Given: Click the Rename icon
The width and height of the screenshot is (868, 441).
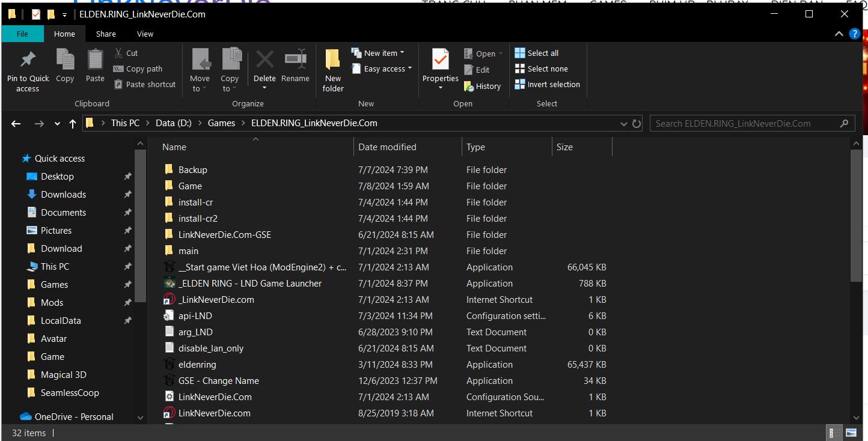Looking at the screenshot, I should 295,59.
